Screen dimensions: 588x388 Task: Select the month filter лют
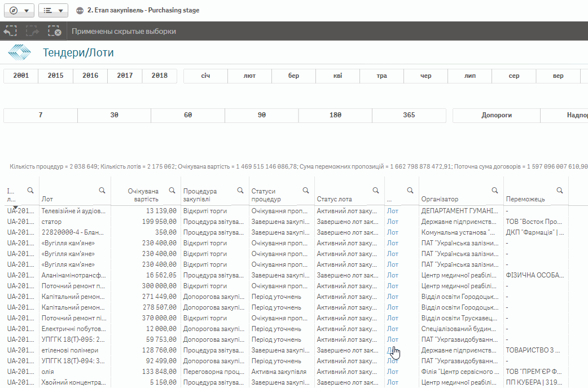[x=249, y=76]
